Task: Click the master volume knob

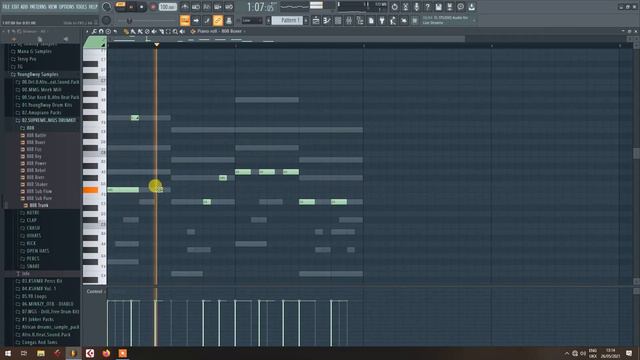Action: [x=107, y=7]
